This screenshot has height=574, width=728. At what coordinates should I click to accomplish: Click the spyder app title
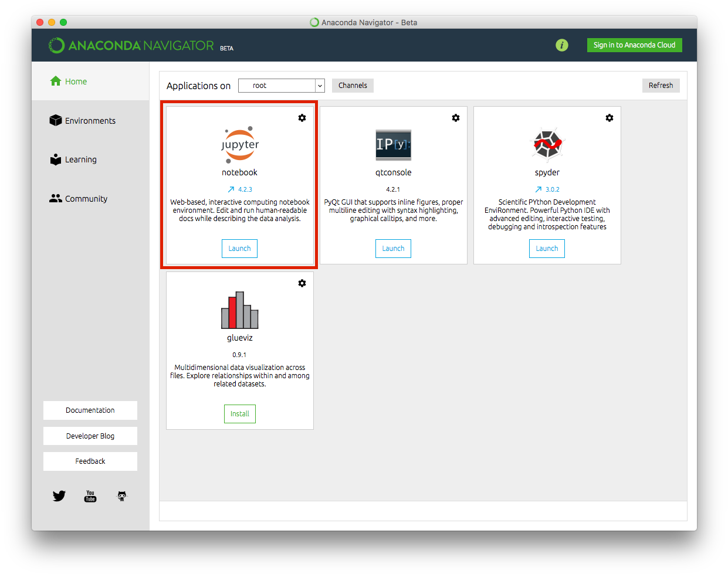coord(547,172)
